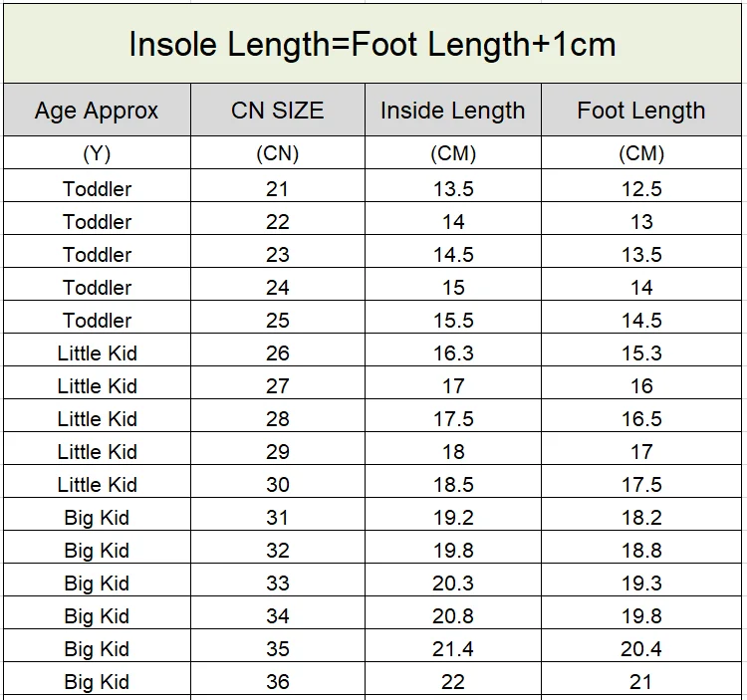The height and width of the screenshot is (700, 747).
Task: Click the 'Insole Length=Foot Length+1cm' title cell
Action: click(x=373, y=44)
